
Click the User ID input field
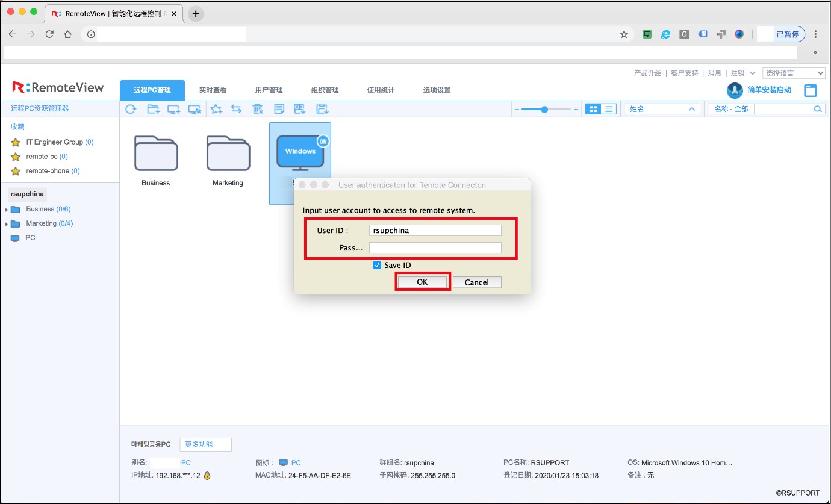click(x=435, y=230)
